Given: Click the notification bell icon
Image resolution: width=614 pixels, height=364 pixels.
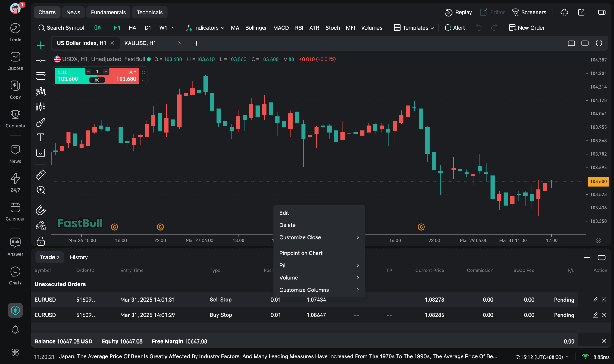Looking at the screenshot, I should (15, 330).
